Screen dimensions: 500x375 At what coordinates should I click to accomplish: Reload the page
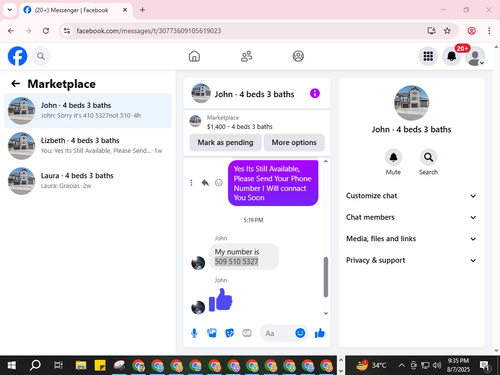click(46, 31)
